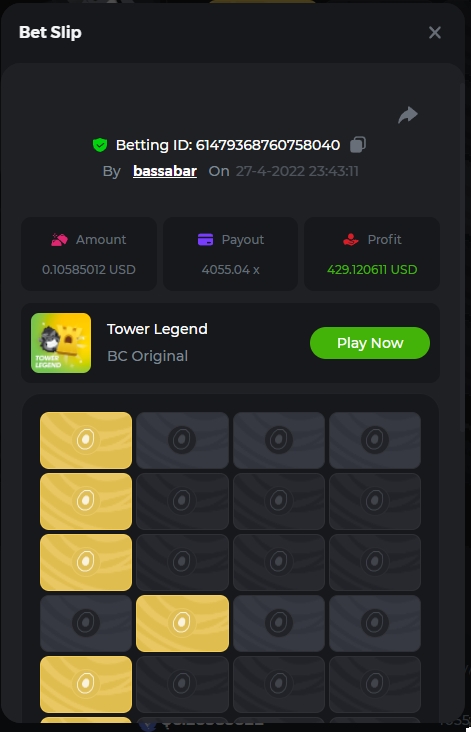The image size is (471, 732).
Task: Click the share arrow icon
Action: coord(408,115)
